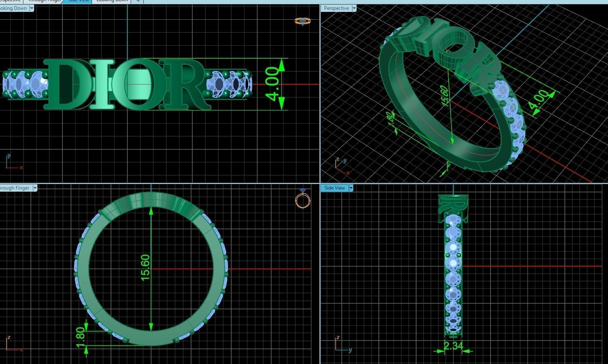The image size is (608, 364).
Task: Select the 4.00 dimension in Perspective view
Action: [538, 101]
